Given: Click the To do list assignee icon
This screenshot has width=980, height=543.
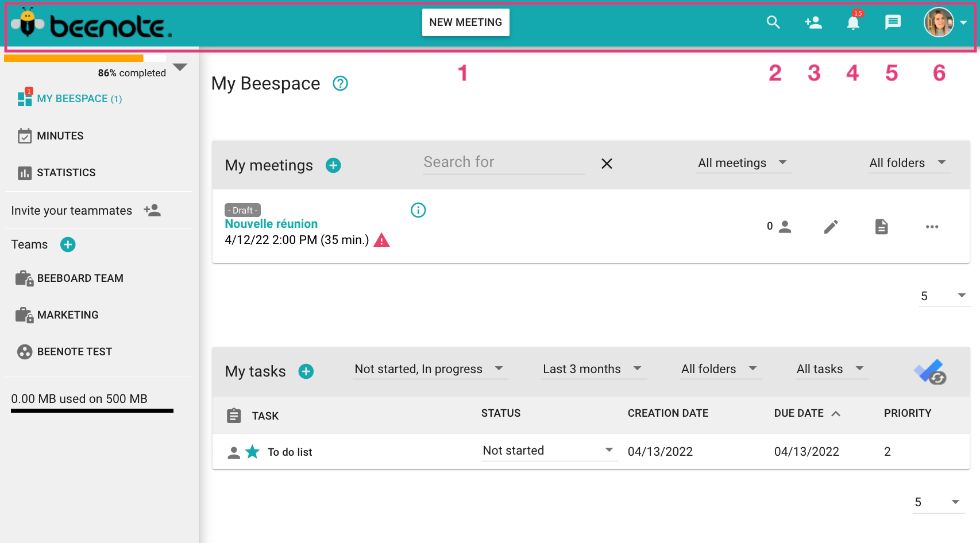Looking at the screenshot, I should pos(234,452).
